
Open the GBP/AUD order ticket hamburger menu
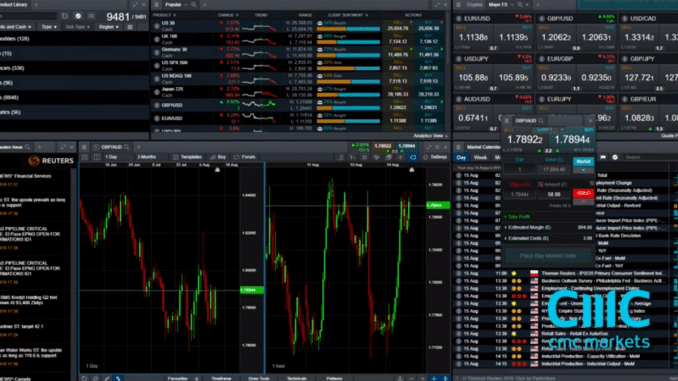(507, 121)
